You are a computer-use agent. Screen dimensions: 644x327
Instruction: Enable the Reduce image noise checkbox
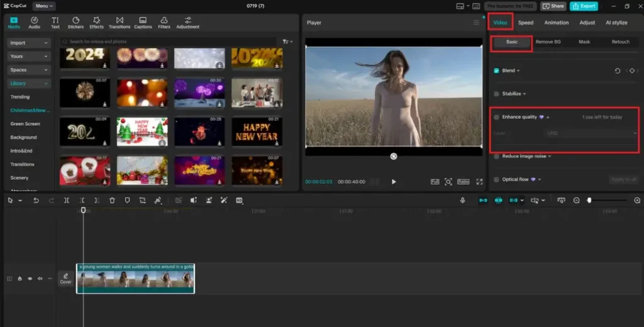coord(497,157)
